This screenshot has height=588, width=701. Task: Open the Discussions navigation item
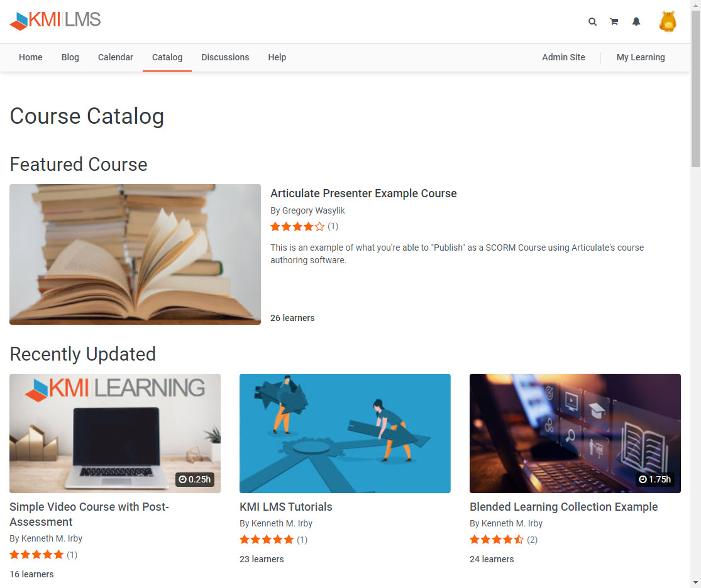pos(225,57)
